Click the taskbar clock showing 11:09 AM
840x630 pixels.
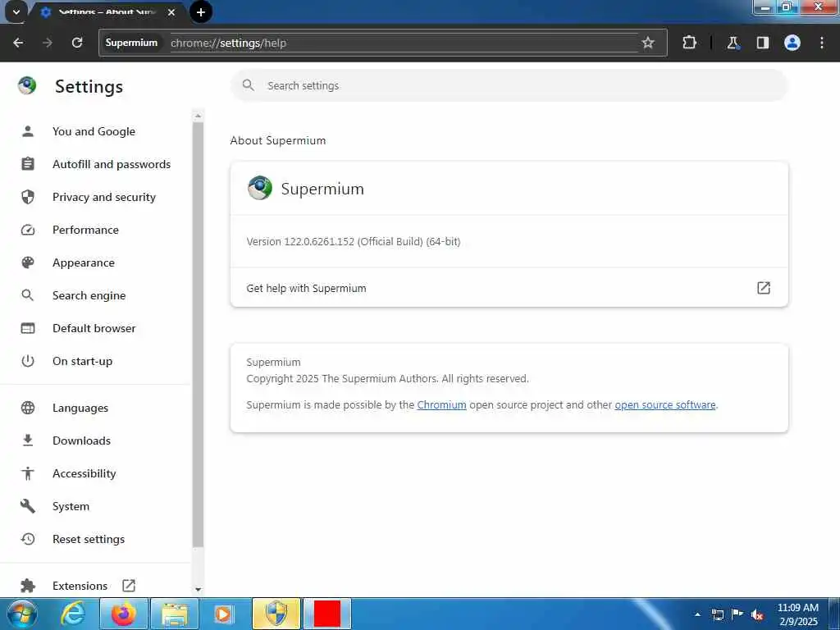pos(798,614)
